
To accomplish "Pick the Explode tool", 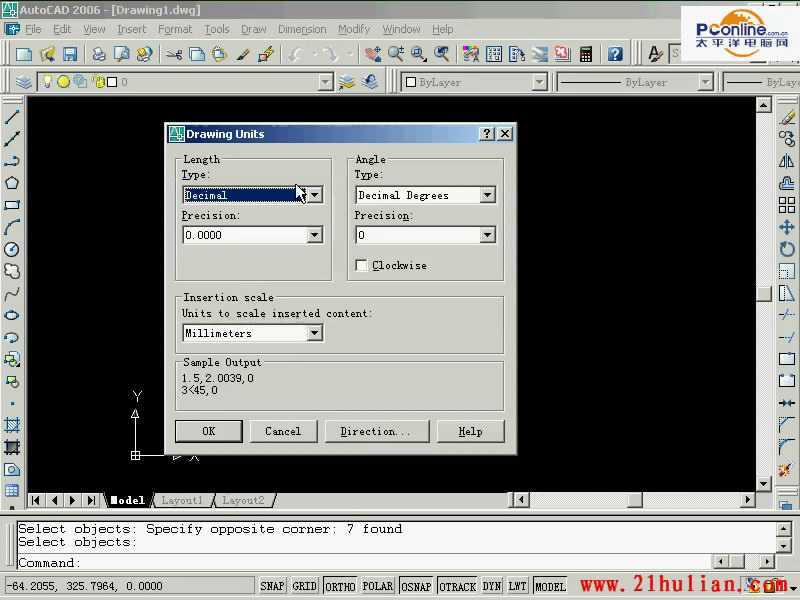I will tap(787, 469).
